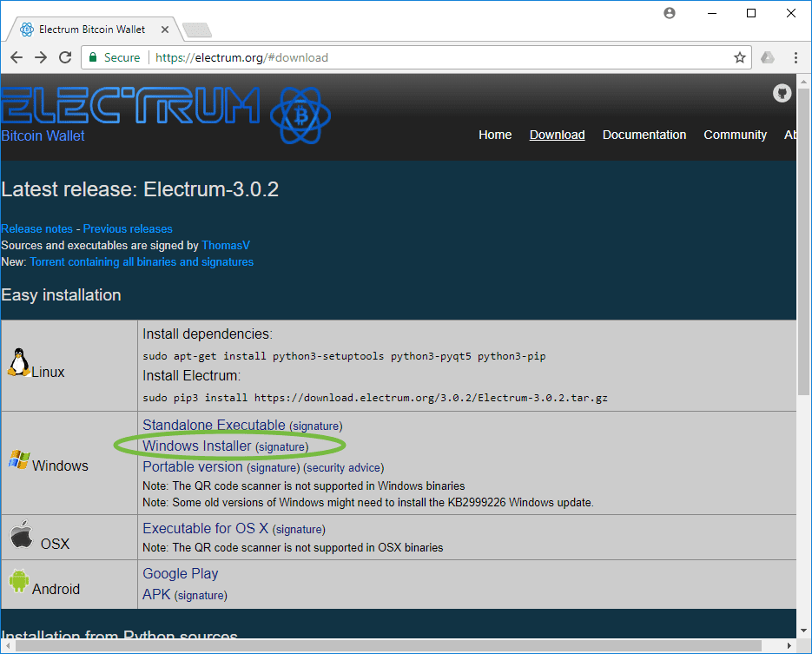
Task: Reload the Electrum page
Action: point(65,57)
